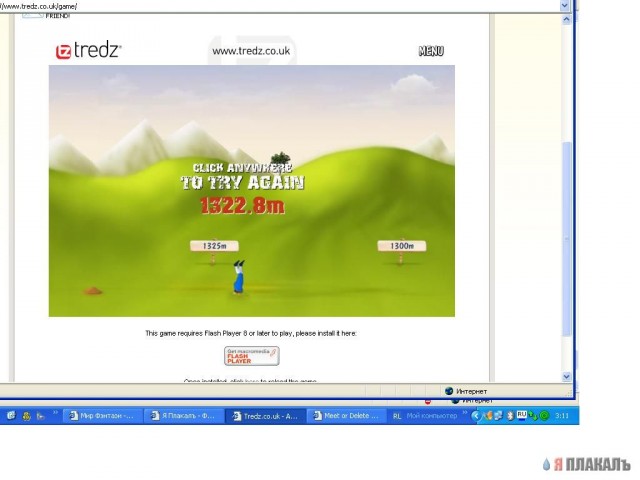Click the green arrows network tray icon
640x480 pixels.
tap(533, 416)
